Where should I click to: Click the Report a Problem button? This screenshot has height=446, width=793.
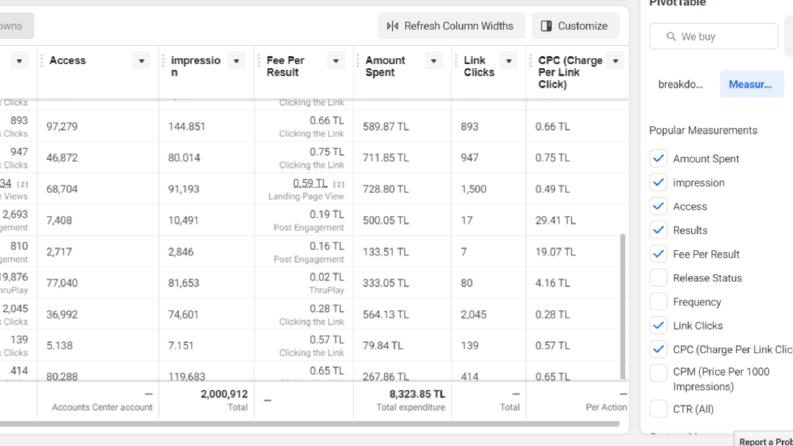[x=765, y=440]
